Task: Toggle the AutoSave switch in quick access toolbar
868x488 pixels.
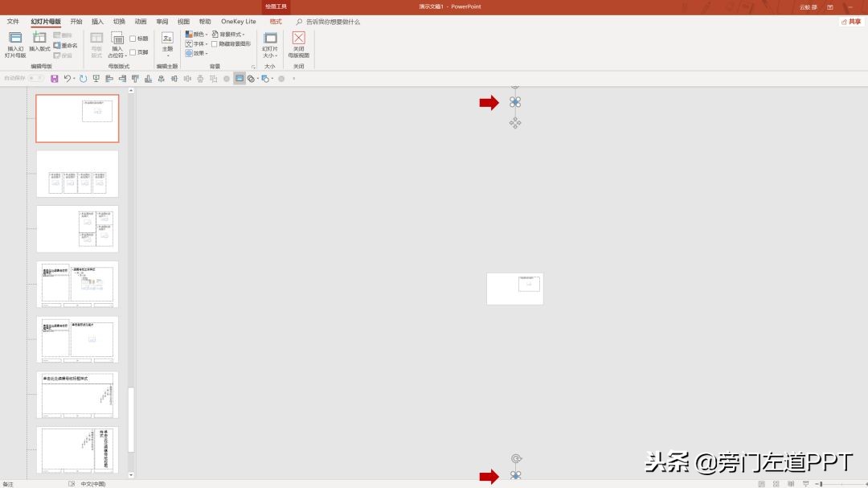Action: (x=35, y=79)
